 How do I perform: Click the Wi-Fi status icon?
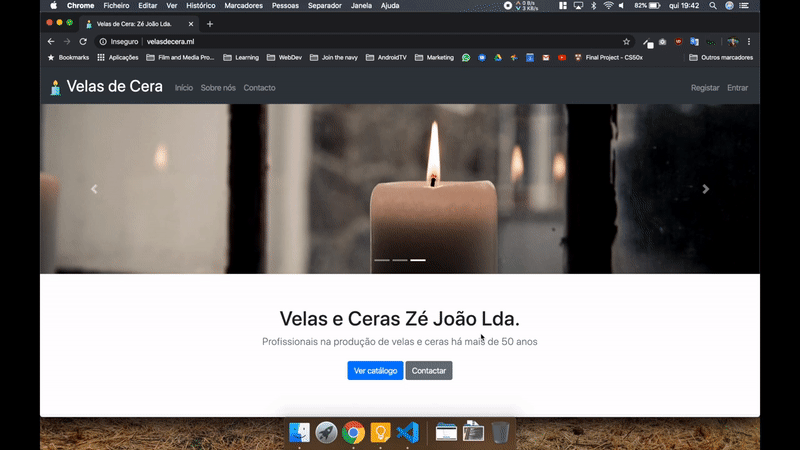pos(608,6)
